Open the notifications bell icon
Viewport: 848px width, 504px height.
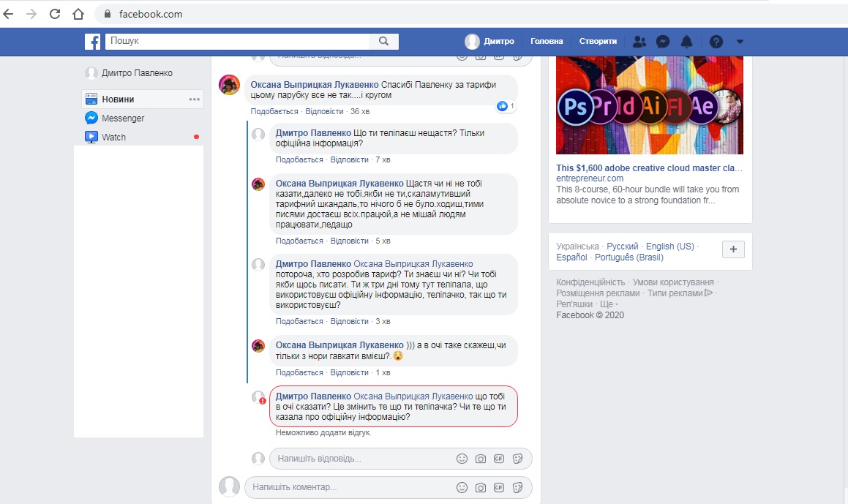686,42
